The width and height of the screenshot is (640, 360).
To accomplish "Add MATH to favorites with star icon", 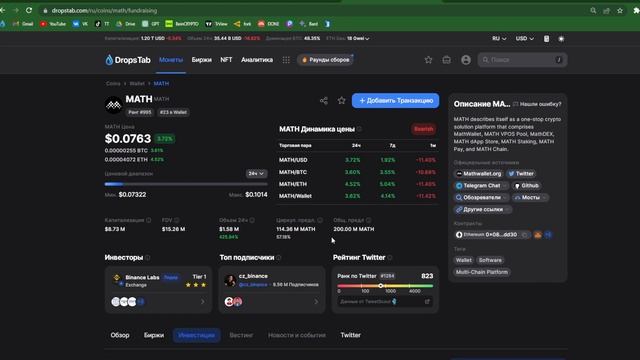I will (342, 100).
